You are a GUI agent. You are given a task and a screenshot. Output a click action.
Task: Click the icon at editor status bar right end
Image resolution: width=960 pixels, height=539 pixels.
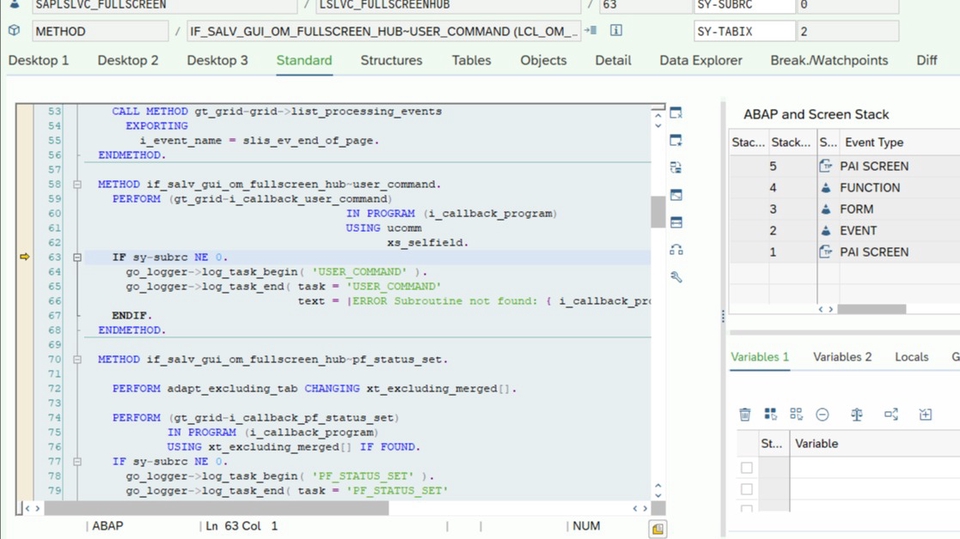658,529
